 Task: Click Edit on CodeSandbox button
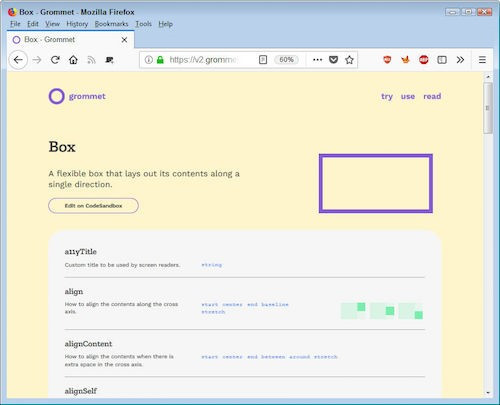(93, 206)
